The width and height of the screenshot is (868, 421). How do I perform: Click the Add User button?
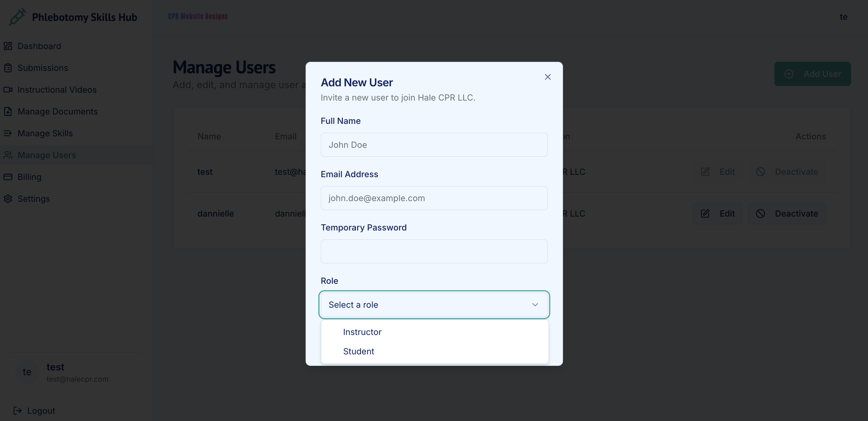coord(812,74)
